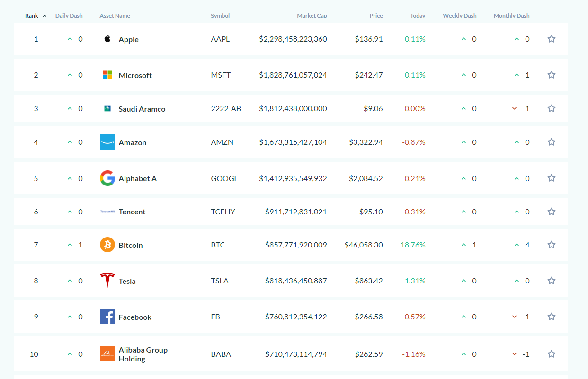
Task: Click the Microsoft logo icon
Action: pos(107,75)
